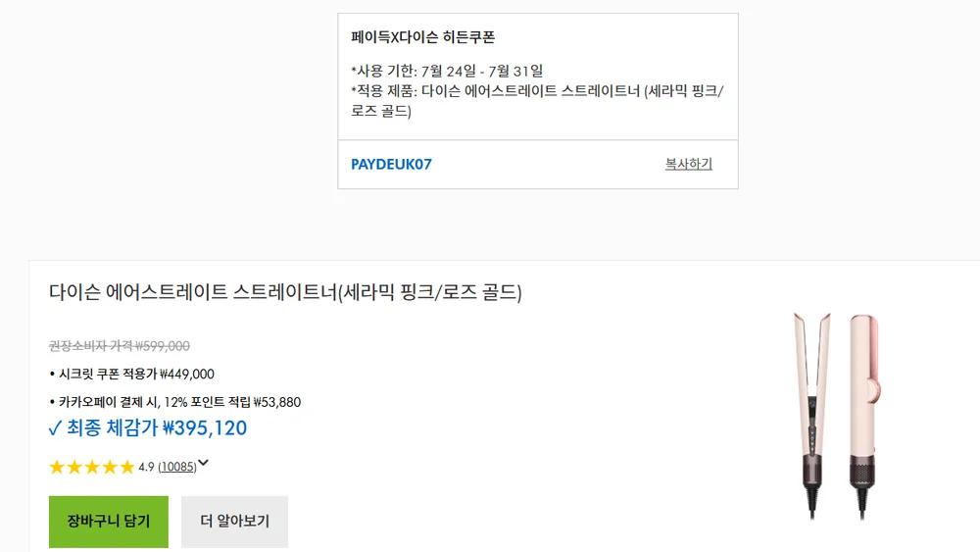
Task: Click the fifth yellow rating star
Action: pyautogui.click(x=127, y=467)
